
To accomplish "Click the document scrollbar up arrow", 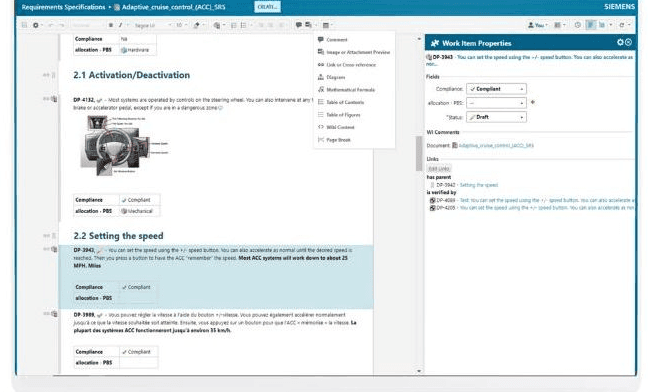I will tap(419, 39).
